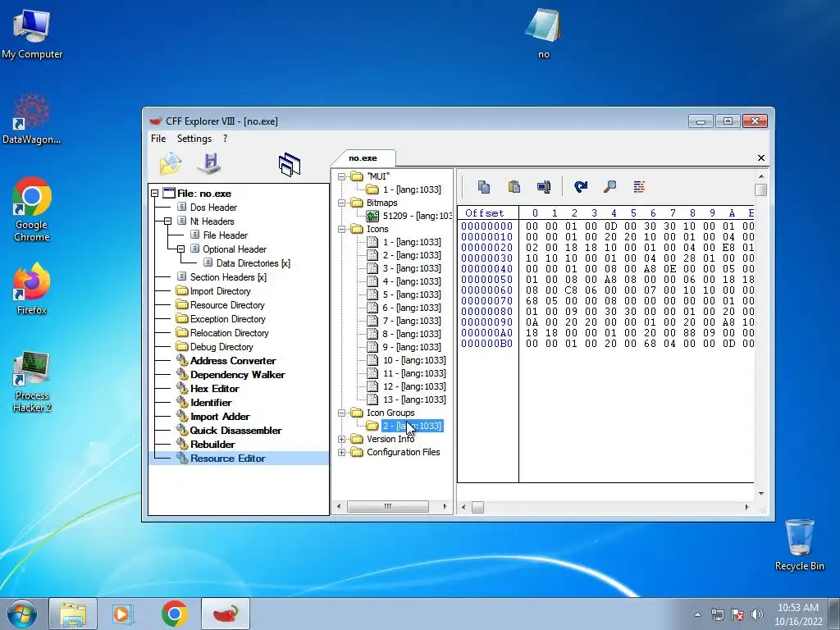Select the Dos Header entry

213,208
